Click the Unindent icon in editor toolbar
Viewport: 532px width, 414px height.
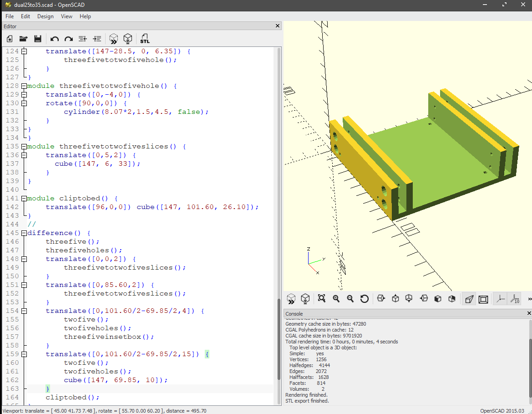(82, 39)
